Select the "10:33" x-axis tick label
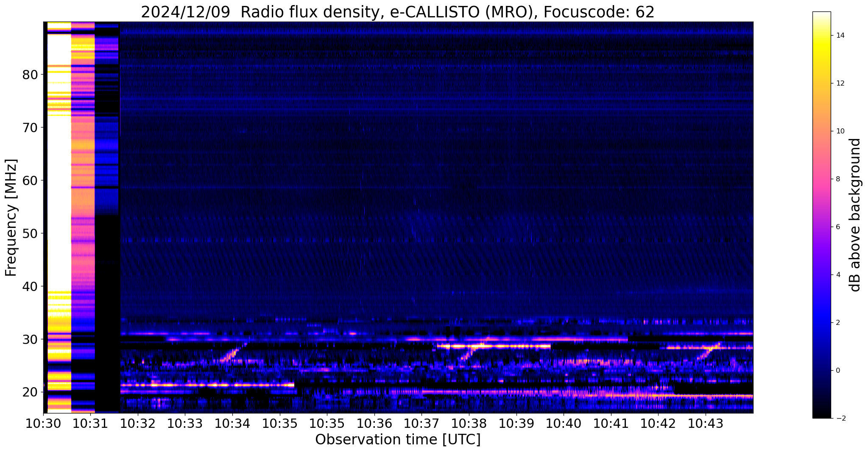The height and width of the screenshot is (452, 868). [x=185, y=424]
